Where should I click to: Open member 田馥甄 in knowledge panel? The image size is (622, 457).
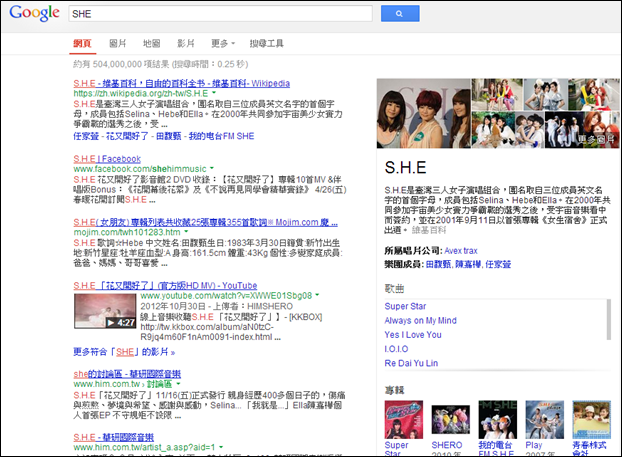[x=438, y=264]
